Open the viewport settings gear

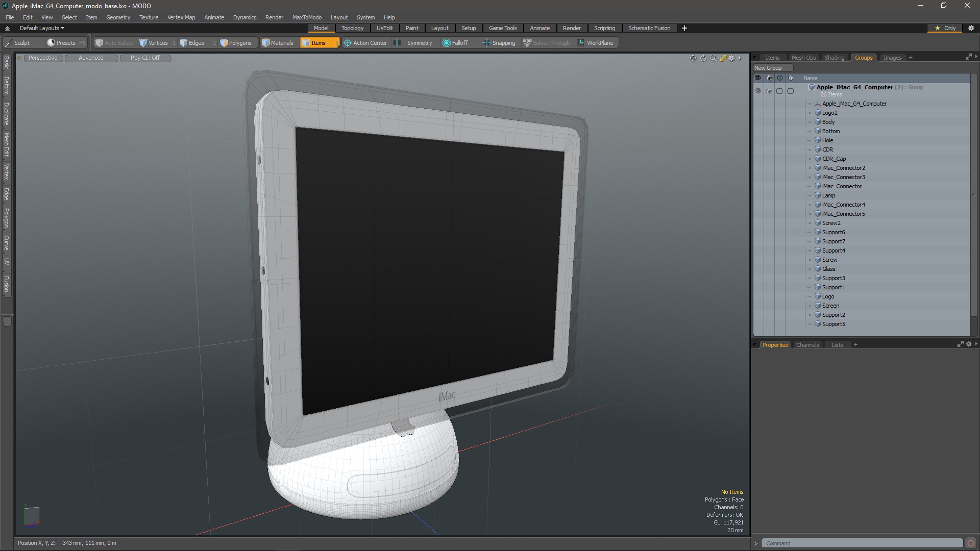(x=731, y=58)
